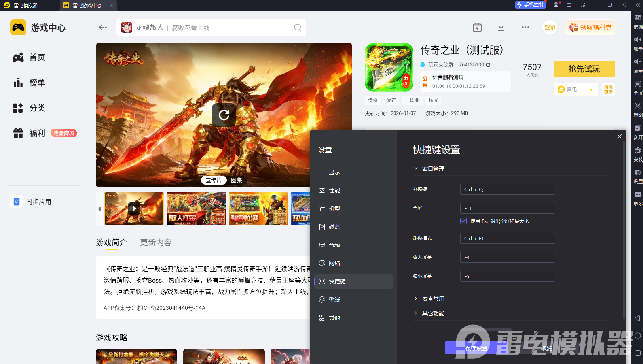Image resolution: width=643 pixels, height=364 pixels.
Task: Click the 抢先试玩 reserve button
Action: [584, 68]
